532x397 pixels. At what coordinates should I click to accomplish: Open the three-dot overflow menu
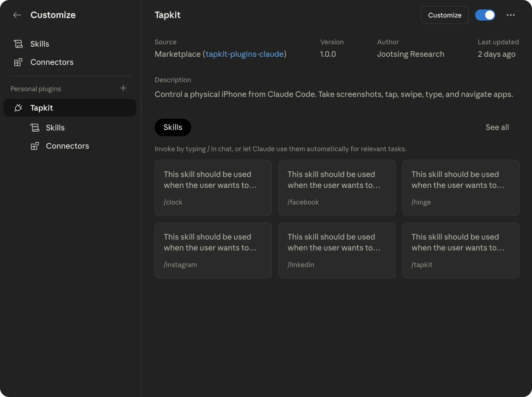[510, 15]
